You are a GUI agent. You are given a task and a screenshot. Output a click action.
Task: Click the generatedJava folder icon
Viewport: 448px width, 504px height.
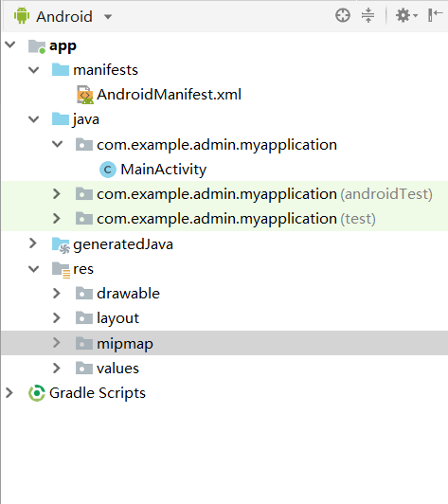61,245
